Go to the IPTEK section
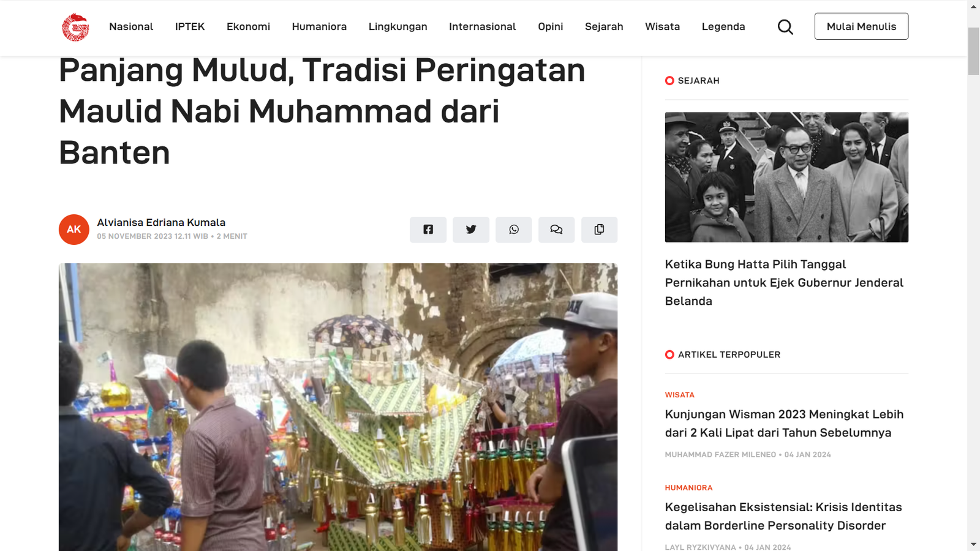 (x=190, y=27)
